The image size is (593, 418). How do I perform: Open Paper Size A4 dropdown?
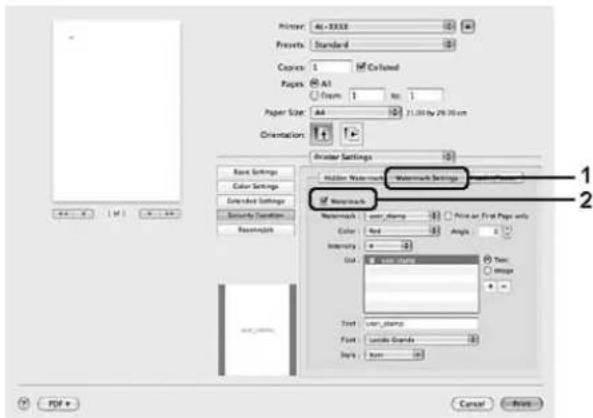pos(355,112)
